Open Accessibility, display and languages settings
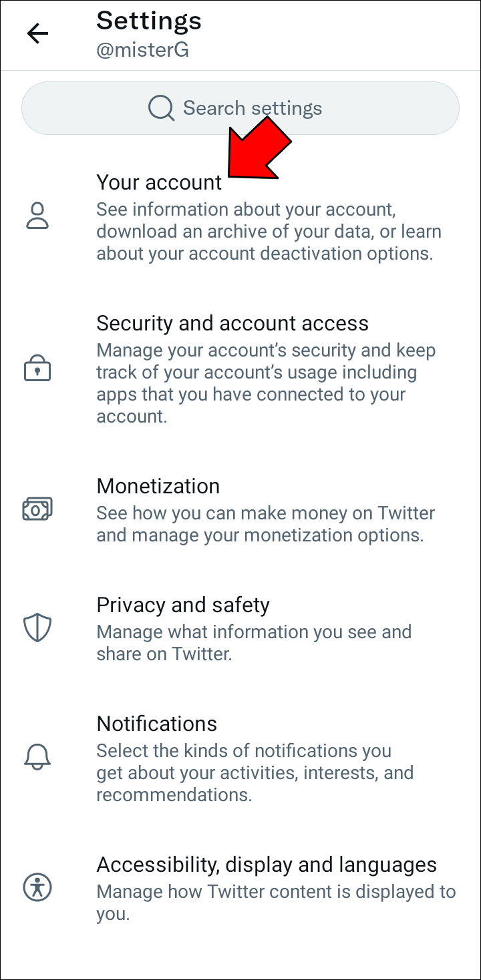 267,864
